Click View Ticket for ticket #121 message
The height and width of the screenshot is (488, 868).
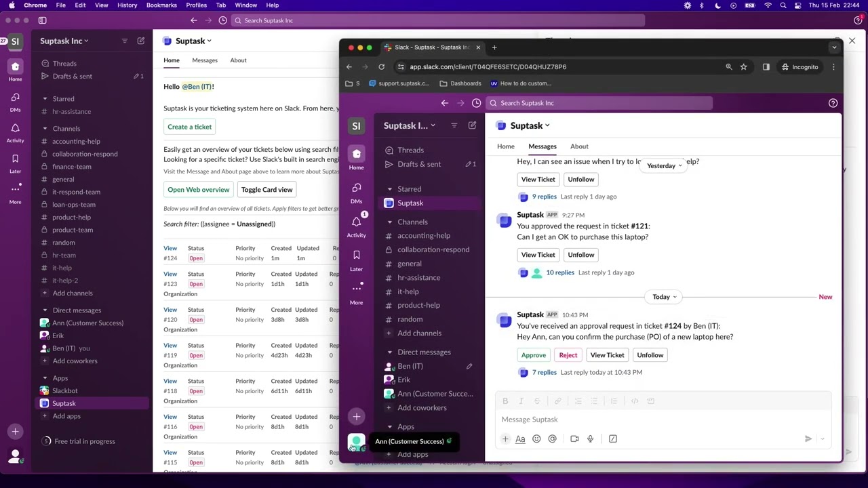pos(538,255)
